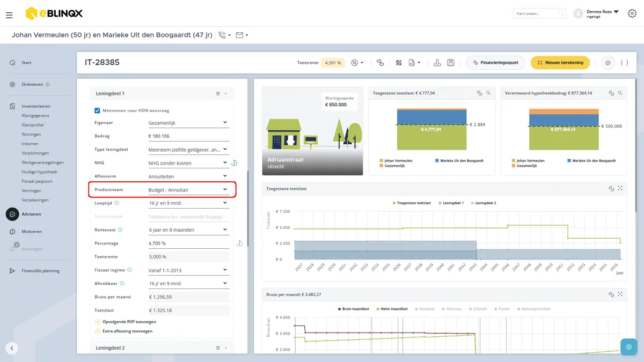The image size is (644, 362).
Task: Go to Financiële planning menu item
Action: [x=40, y=271]
